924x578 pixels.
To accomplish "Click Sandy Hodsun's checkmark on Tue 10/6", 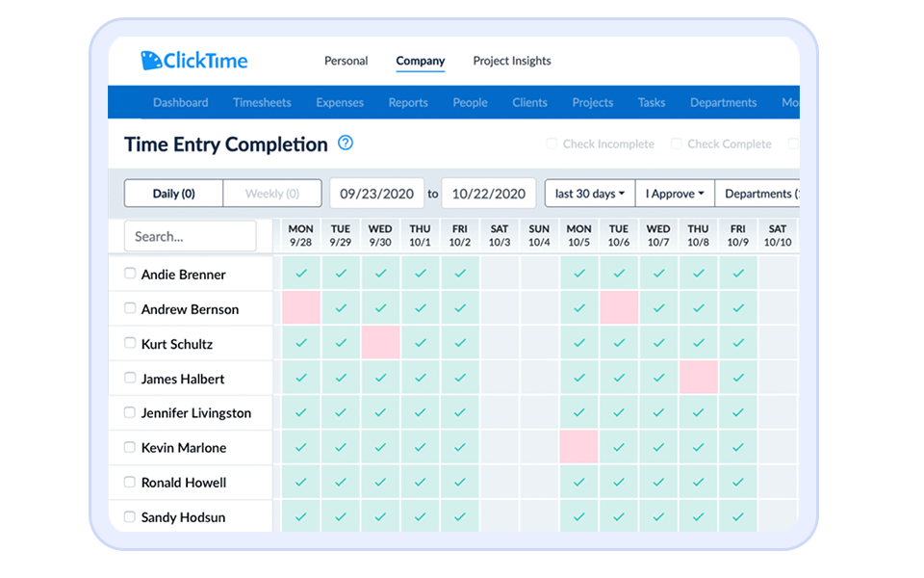I will 618,516.
